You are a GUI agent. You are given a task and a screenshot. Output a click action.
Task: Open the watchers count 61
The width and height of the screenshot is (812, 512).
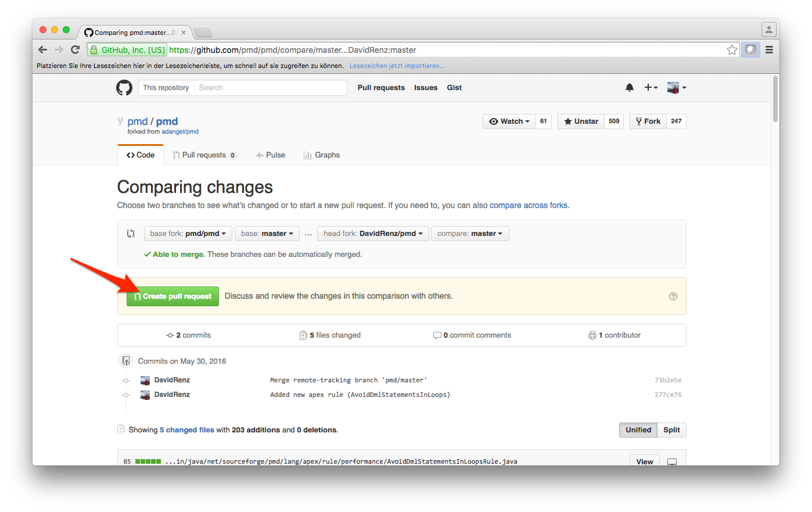click(x=544, y=121)
